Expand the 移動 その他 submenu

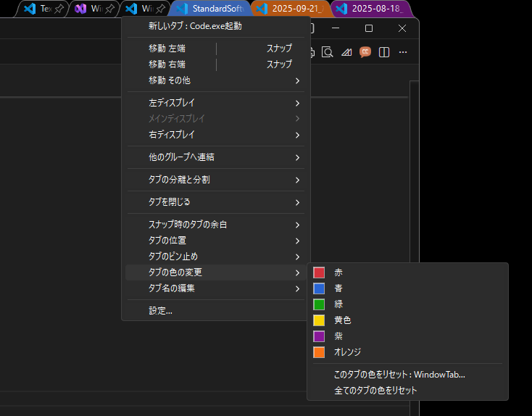coord(217,80)
